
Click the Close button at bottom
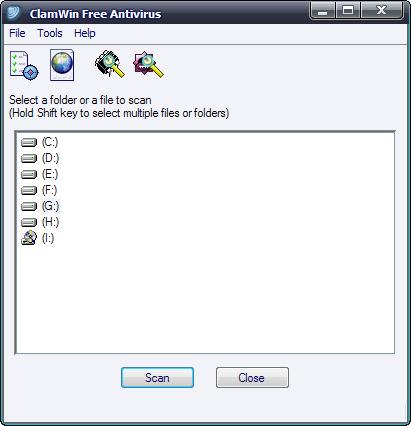[x=252, y=378]
